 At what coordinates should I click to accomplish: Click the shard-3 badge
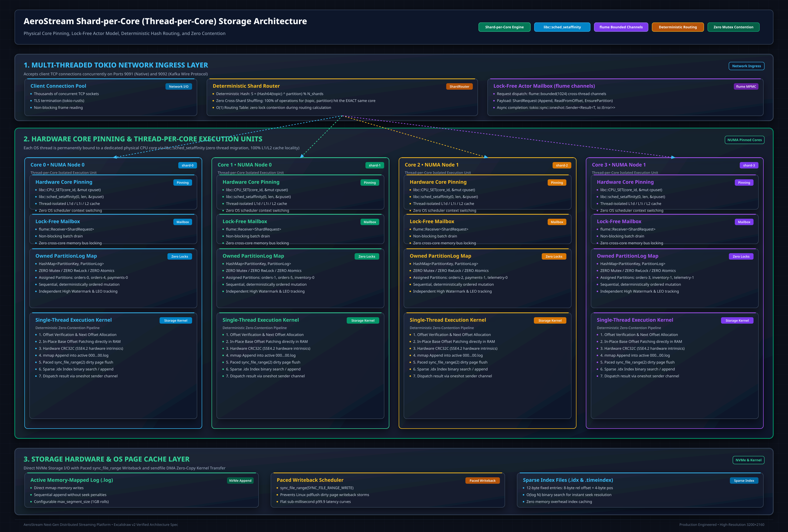coord(749,166)
